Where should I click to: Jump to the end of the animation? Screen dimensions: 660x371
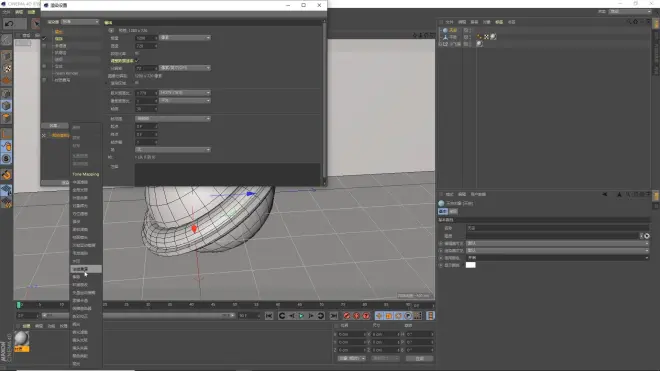pos(333,316)
